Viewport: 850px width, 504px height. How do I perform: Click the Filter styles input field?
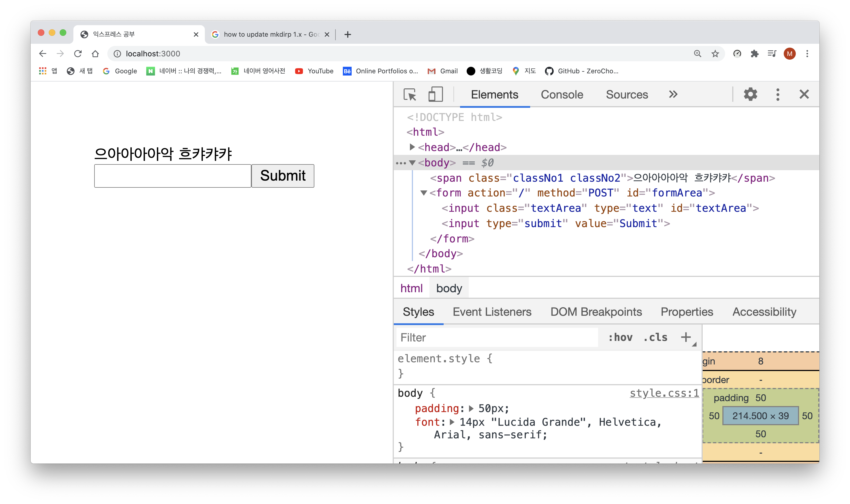point(496,337)
